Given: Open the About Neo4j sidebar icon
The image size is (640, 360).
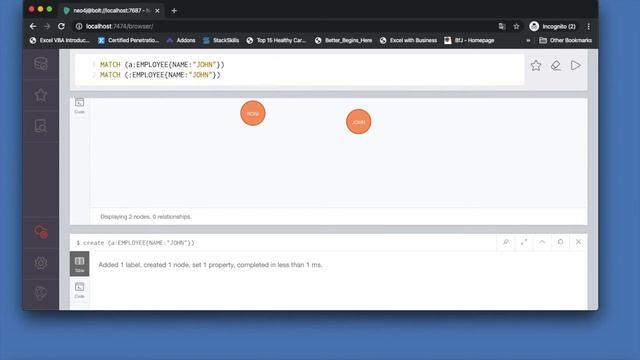Looking at the screenshot, I should pyautogui.click(x=41, y=293).
